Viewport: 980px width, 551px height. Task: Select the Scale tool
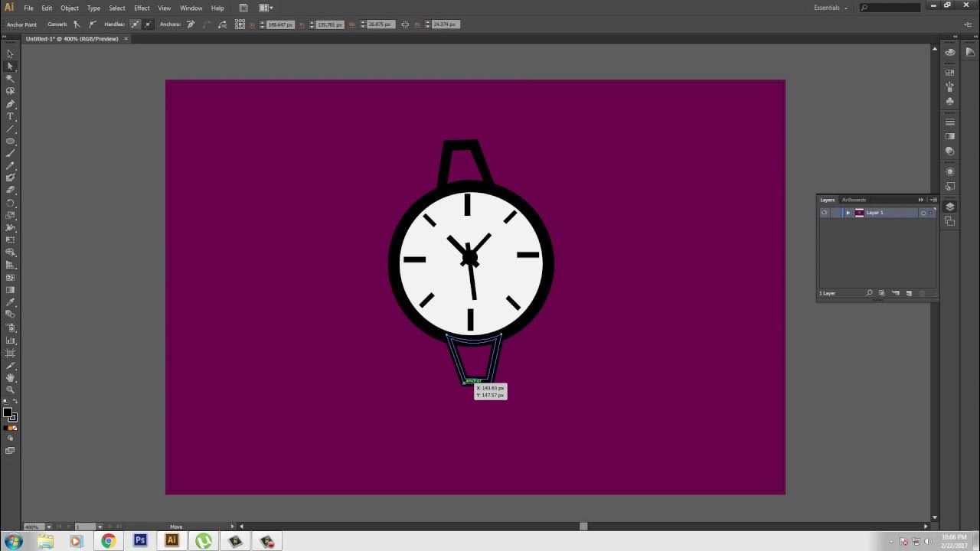(10, 215)
